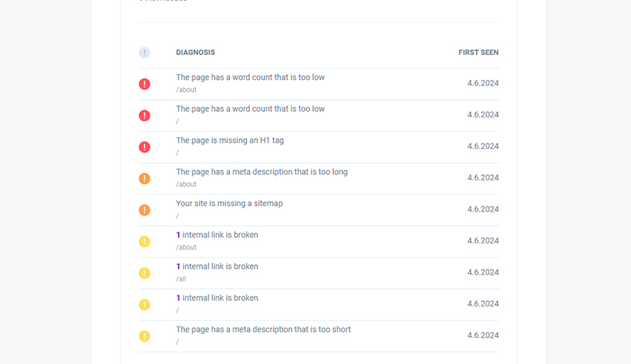Sort by the DIAGNOSIS column header
631x364 pixels.
tap(195, 53)
